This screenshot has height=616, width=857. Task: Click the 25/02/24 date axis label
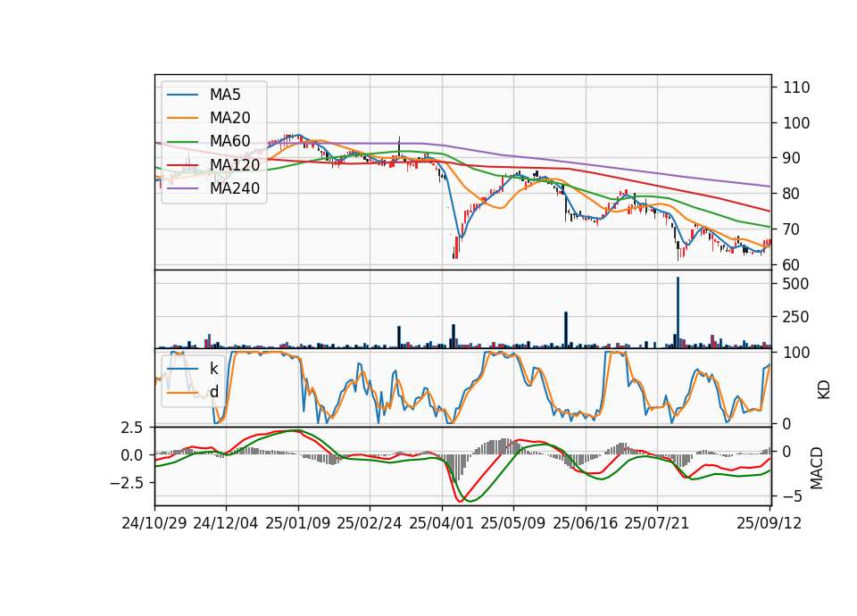coord(370,523)
